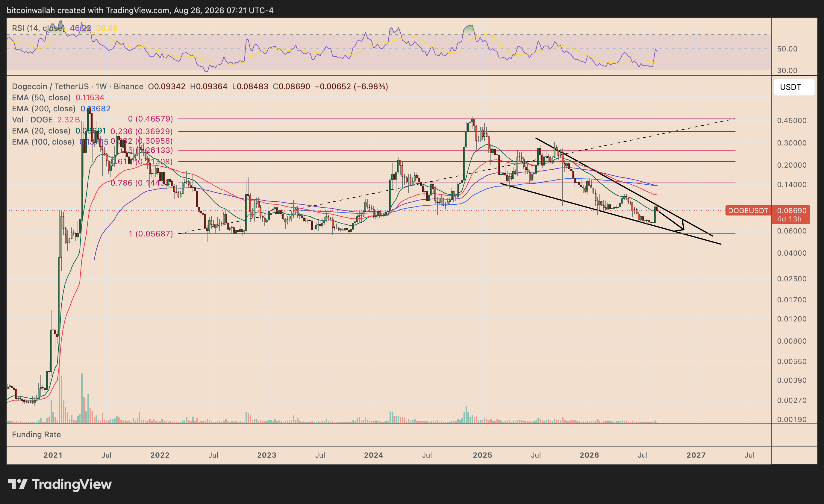Click the Fibonacci label '0 (0.46579)'
Viewport: 824px width, 504px height.
(x=151, y=119)
